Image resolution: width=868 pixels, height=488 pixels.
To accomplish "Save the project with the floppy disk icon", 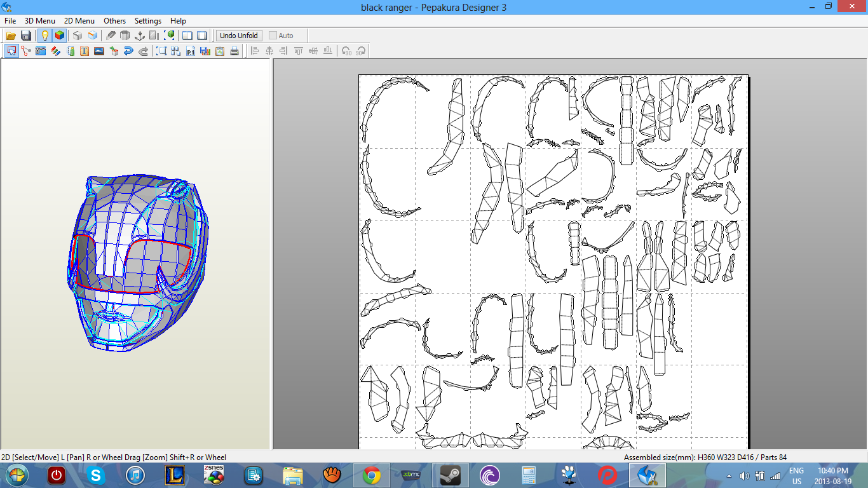I will tap(26, 36).
